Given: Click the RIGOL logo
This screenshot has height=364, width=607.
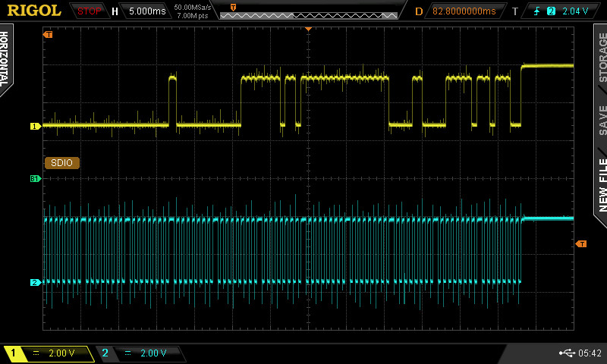Looking at the screenshot, I should pyautogui.click(x=34, y=11).
